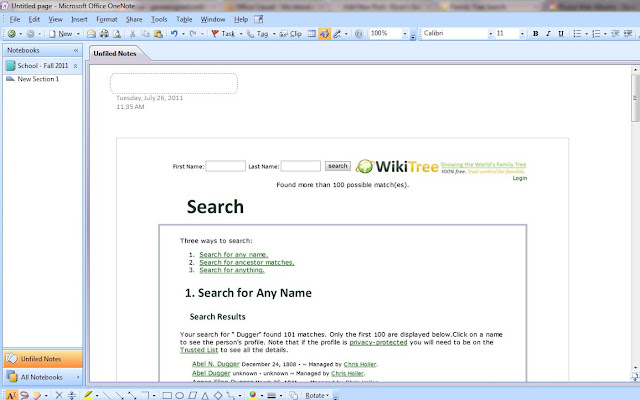The image size is (640, 400).
Task: Open the 100% zoom dropdown
Action: coord(405,34)
